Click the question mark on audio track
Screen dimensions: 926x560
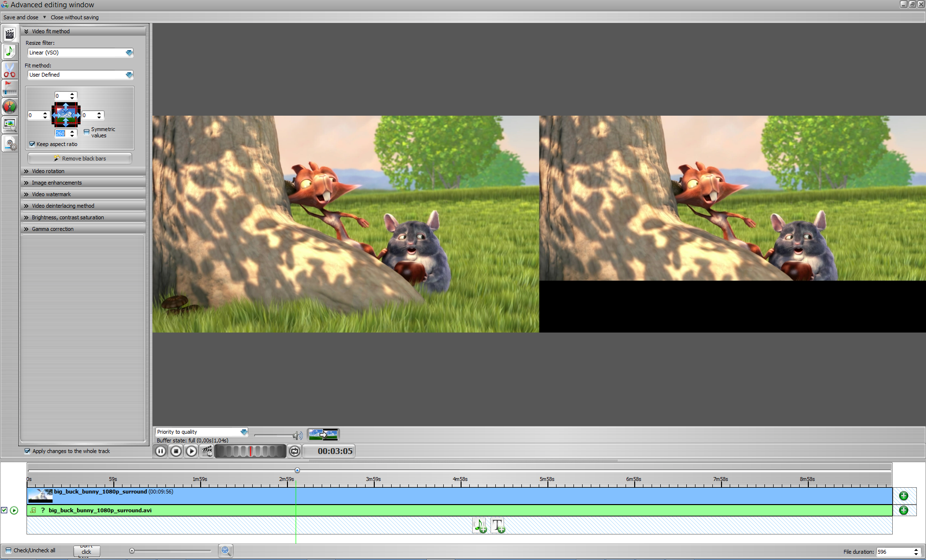click(43, 510)
